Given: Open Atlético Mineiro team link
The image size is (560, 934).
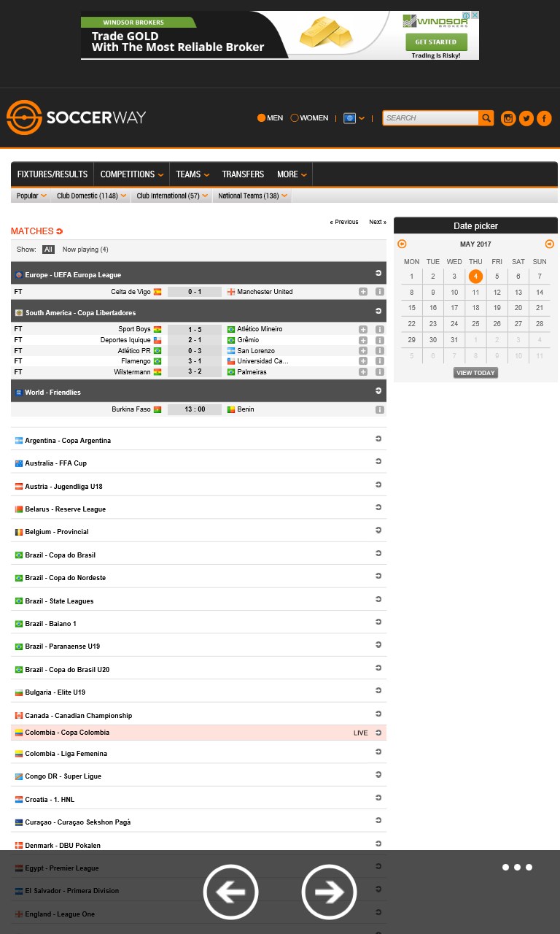Looking at the screenshot, I should [260, 329].
